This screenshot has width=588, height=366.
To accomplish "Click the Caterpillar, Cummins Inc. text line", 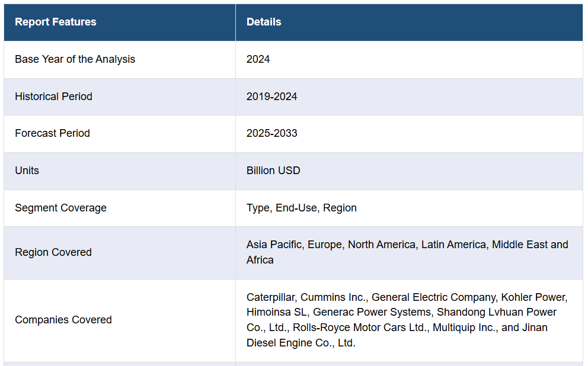I will [x=407, y=297].
